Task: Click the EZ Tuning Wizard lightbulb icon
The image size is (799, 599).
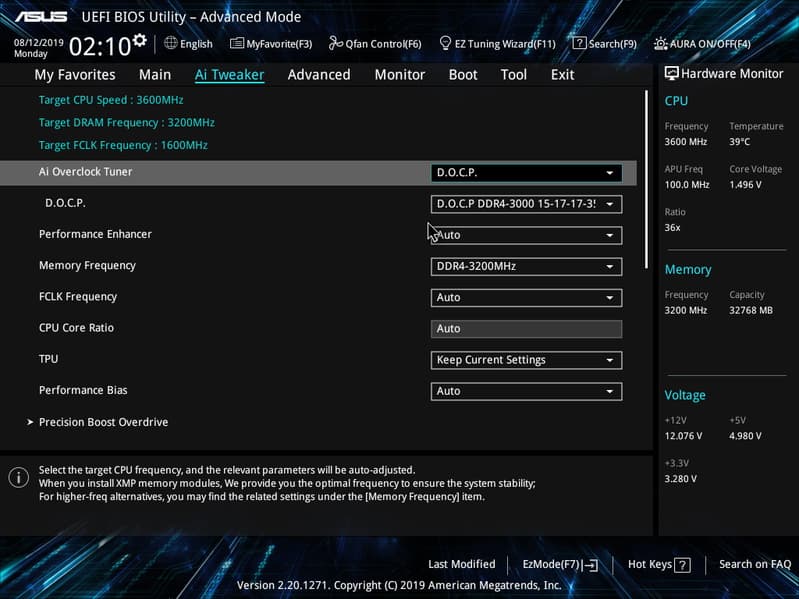Action: (445, 43)
